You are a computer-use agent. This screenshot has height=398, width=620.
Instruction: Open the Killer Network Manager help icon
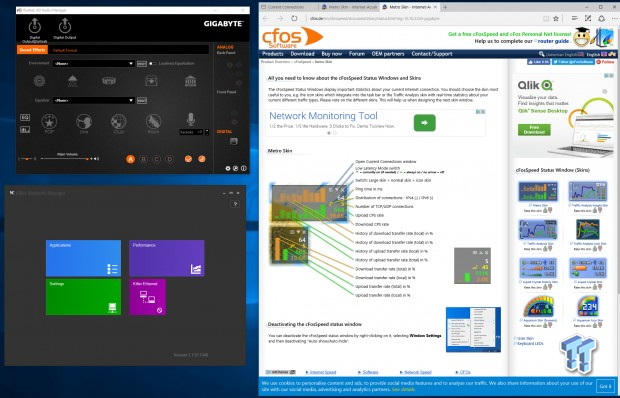pos(235,204)
